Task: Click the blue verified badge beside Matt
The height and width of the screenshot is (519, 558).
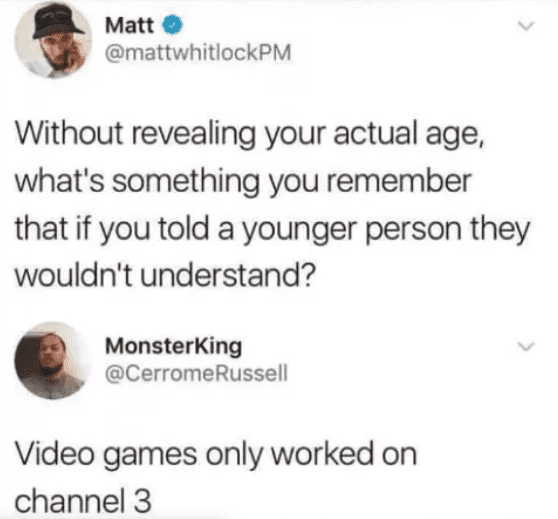Action: click(x=172, y=25)
